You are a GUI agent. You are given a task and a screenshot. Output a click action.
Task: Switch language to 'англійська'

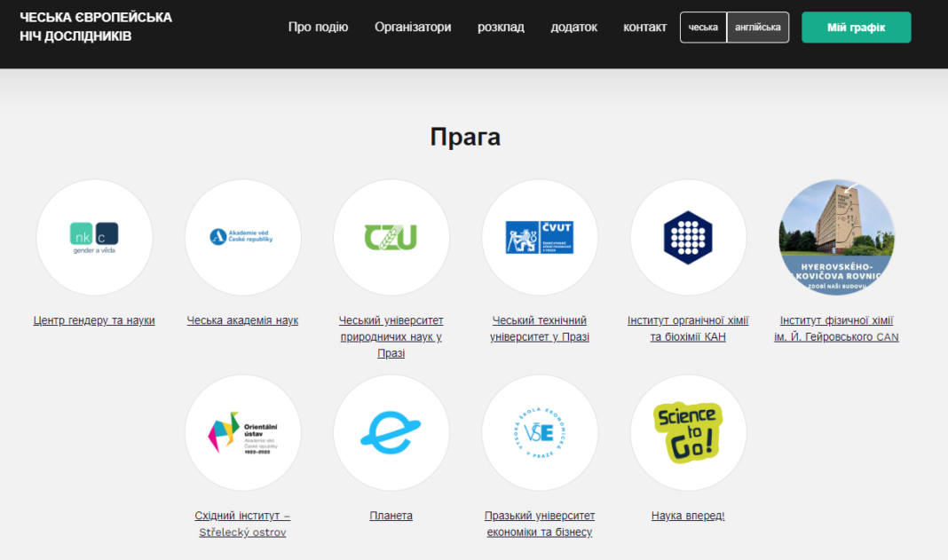757,28
